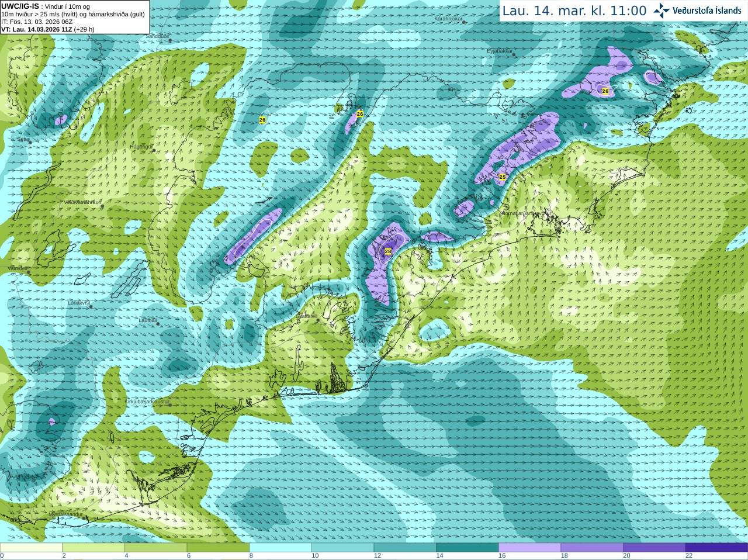Select the Kirkjubæjarklaustur station label
The width and height of the screenshot is (748, 560).
pyautogui.click(x=147, y=402)
